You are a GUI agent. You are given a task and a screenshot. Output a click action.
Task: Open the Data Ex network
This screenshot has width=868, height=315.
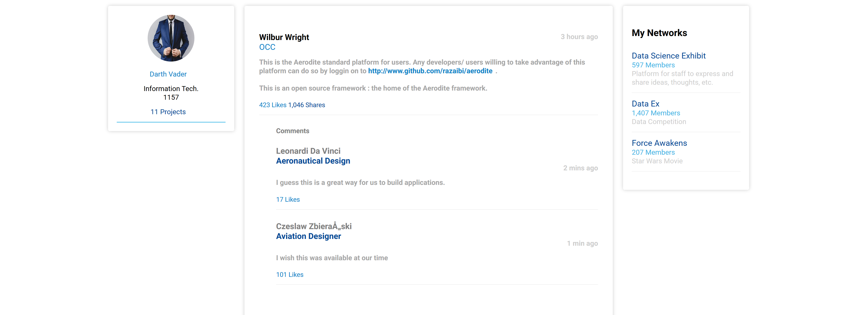[x=645, y=104]
